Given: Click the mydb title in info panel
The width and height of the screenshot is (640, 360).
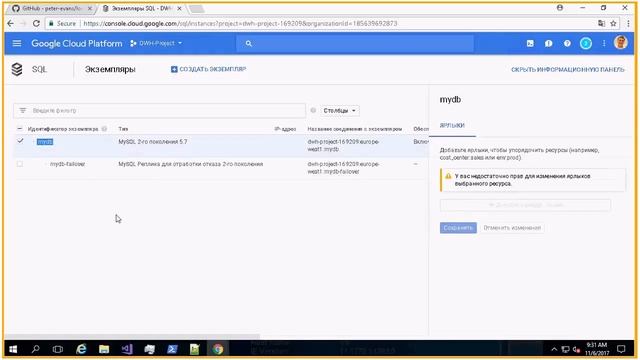Looking at the screenshot, I should (450, 100).
